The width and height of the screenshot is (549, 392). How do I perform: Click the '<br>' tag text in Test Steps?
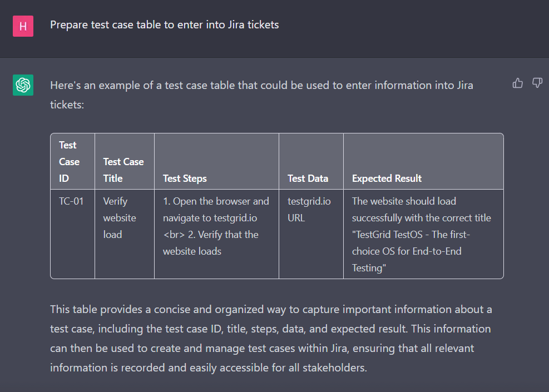(174, 235)
